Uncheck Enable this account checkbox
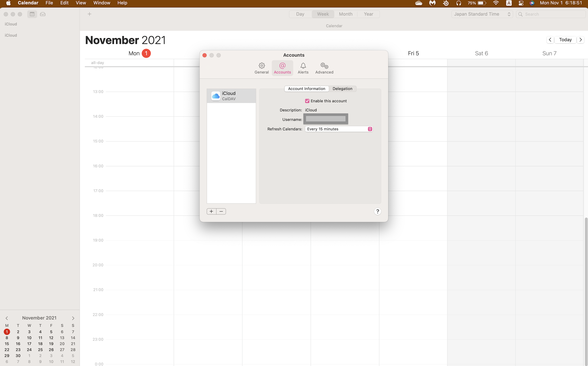588x366 pixels. 307,101
